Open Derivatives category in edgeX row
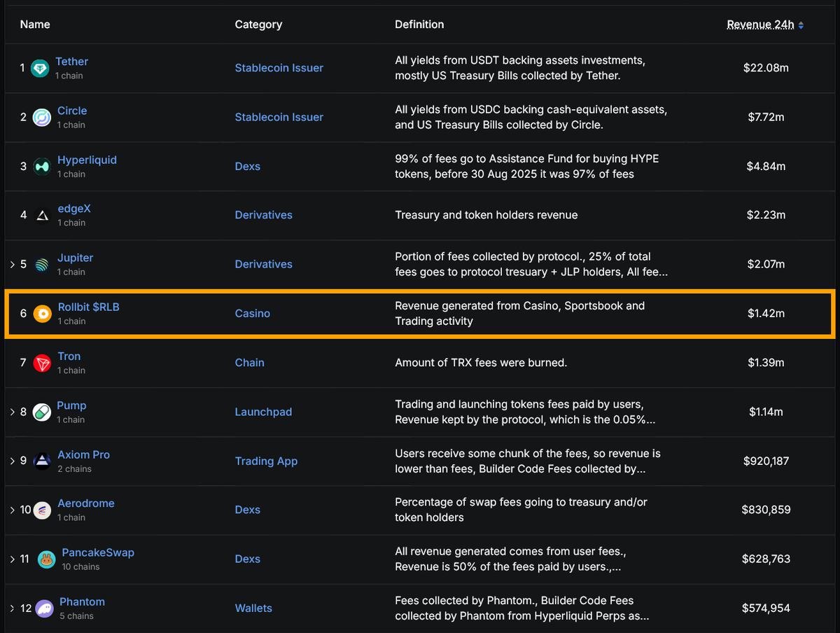 tap(264, 215)
